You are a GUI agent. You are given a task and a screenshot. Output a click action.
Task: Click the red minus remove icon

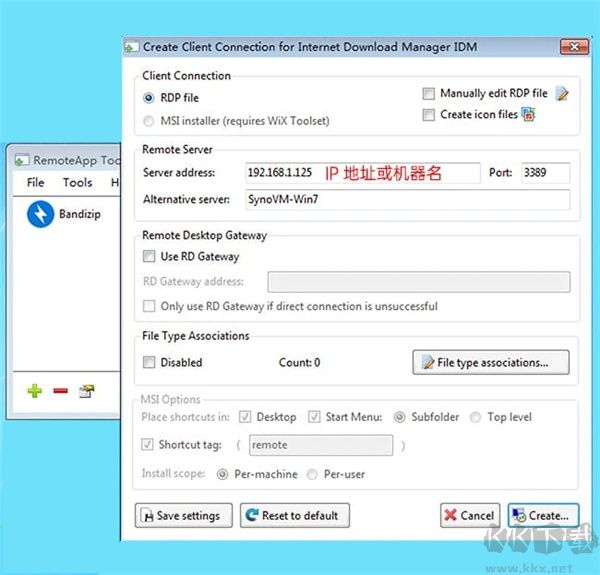tap(60, 391)
